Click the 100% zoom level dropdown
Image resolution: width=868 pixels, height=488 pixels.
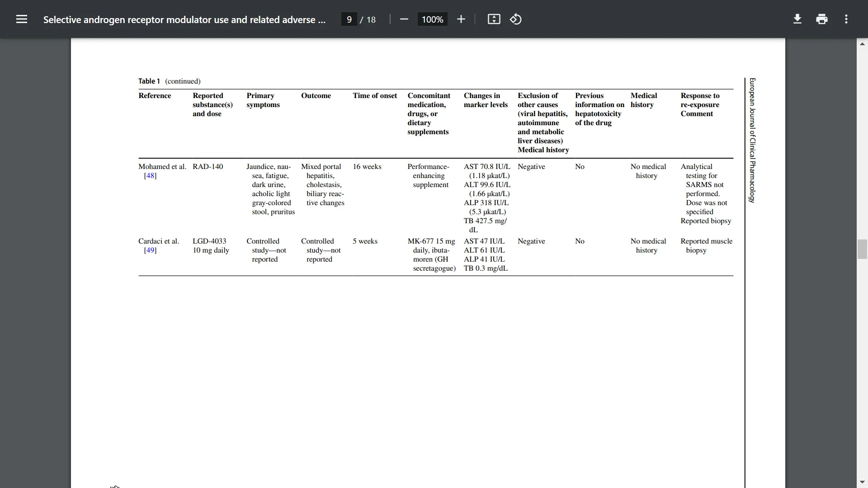pos(432,19)
